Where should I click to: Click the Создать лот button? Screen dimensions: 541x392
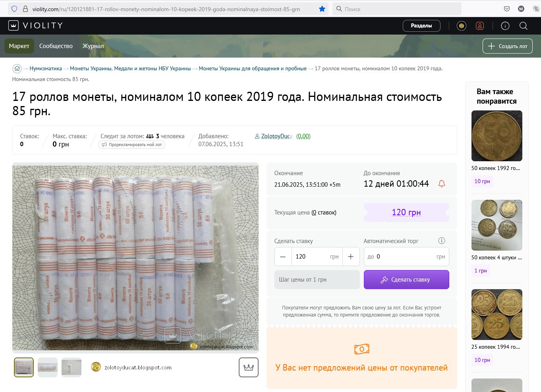(x=508, y=46)
